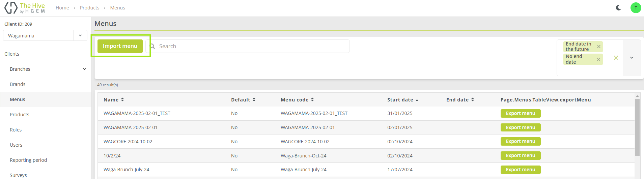Go to Reporting period page
The image size is (644, 179).
[x=28, y=160]
